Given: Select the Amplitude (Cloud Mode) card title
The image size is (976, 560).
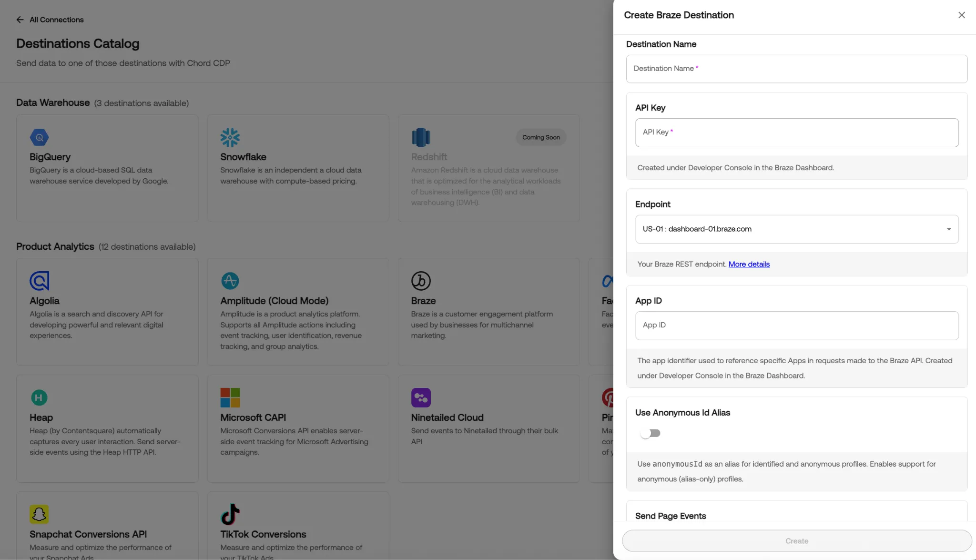Looking at the screenshot, I should coord(274,301).
